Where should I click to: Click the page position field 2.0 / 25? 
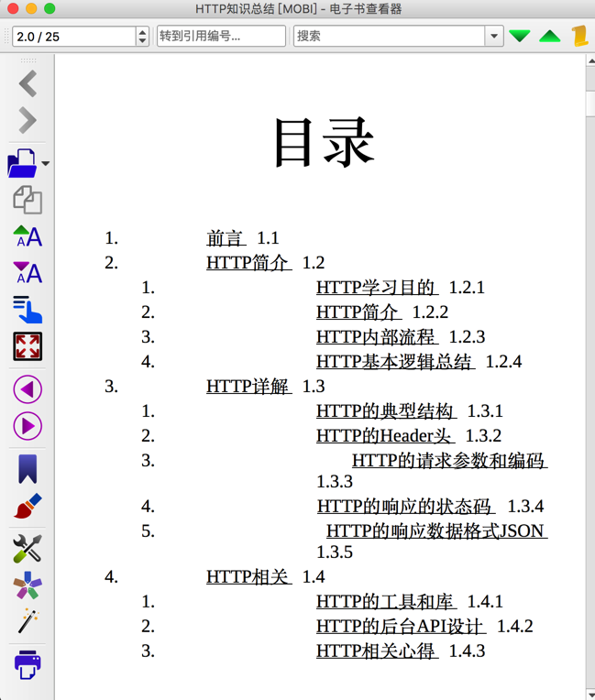pos(74,36)
